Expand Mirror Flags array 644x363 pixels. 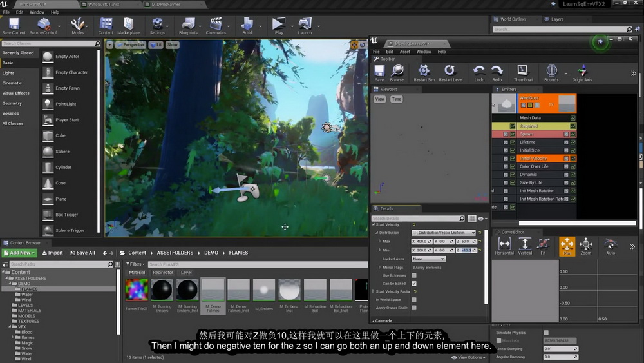pyautogui.click(x=379, y=267)
